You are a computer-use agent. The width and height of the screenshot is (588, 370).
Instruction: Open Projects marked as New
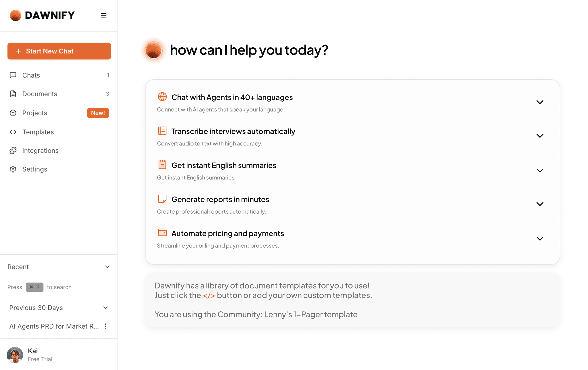point(34,113)
